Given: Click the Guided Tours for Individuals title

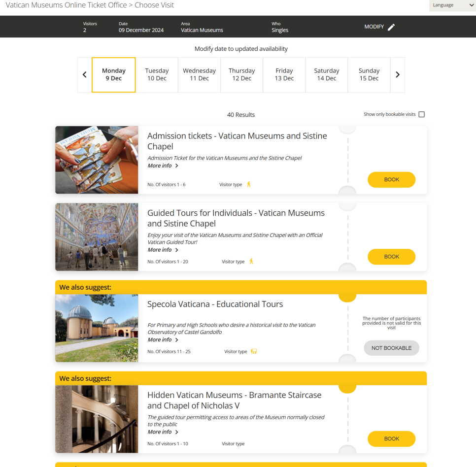Looking at the screenshot, I should coord(236,218).
